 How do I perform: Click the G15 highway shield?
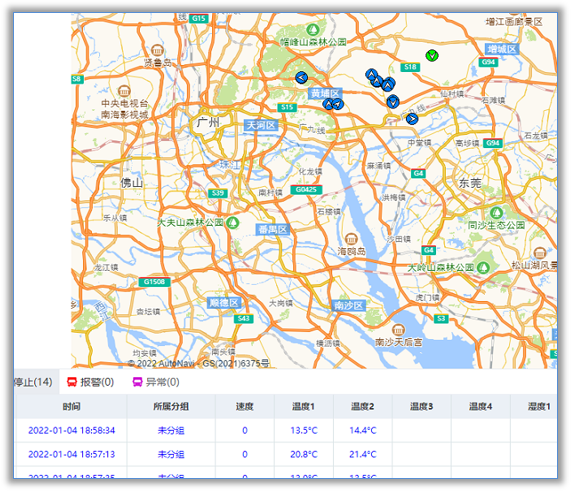click(198, 18)
